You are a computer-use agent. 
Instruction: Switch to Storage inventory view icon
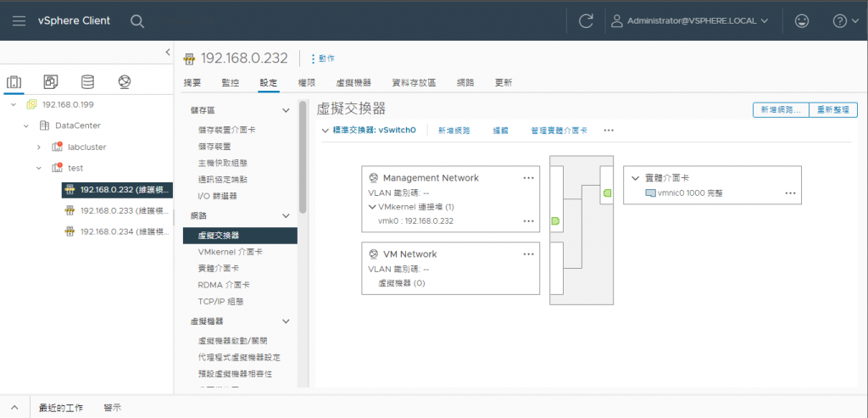[87, 82]
